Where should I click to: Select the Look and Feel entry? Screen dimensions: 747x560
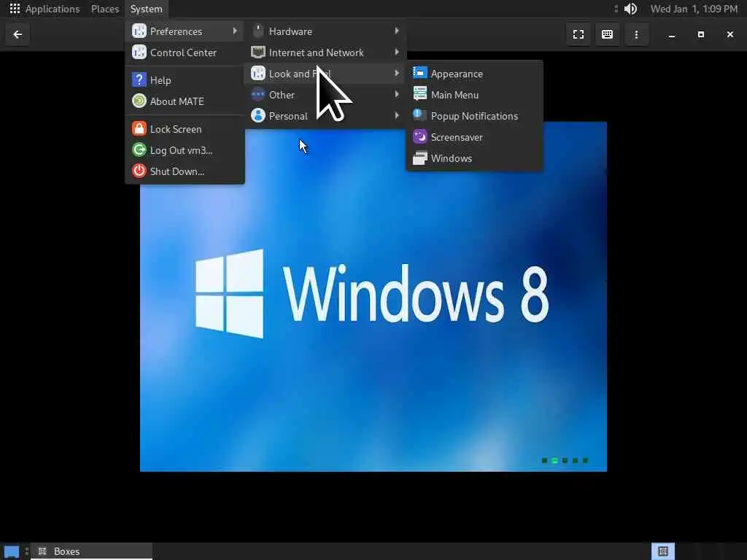325,74
